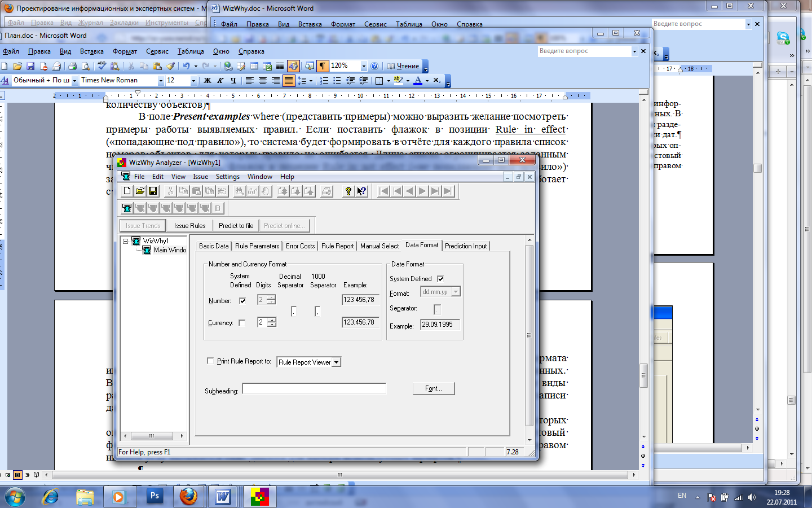Click the scissors Cut icon in WizWhy toolbar
812x508 pixels.
click(x=170, y=191)
